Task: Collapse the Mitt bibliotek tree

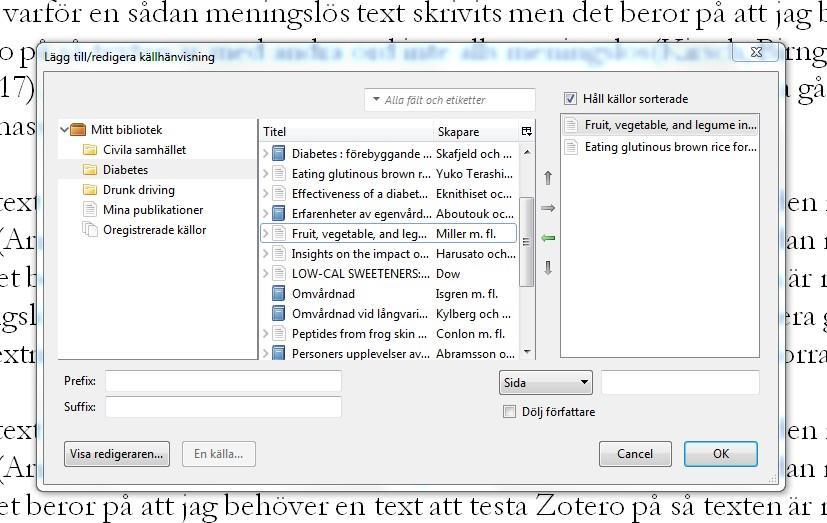Action: (x=64, y=129)
